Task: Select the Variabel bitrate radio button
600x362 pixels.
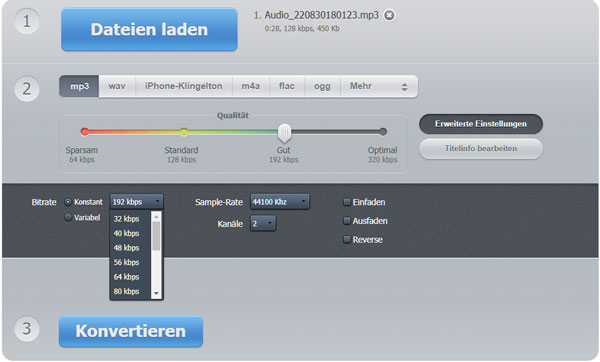Action: click(x=68, y=217)
